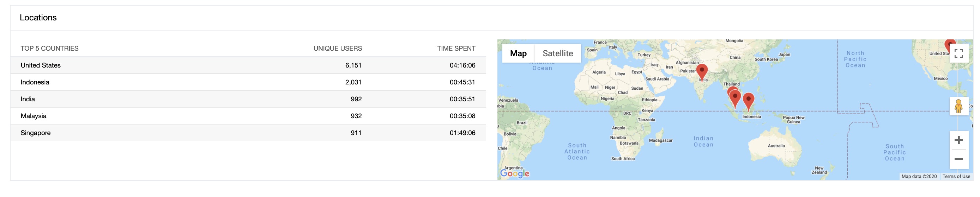
Task: Enter fullscreen map view
Action: coord(958,53)
